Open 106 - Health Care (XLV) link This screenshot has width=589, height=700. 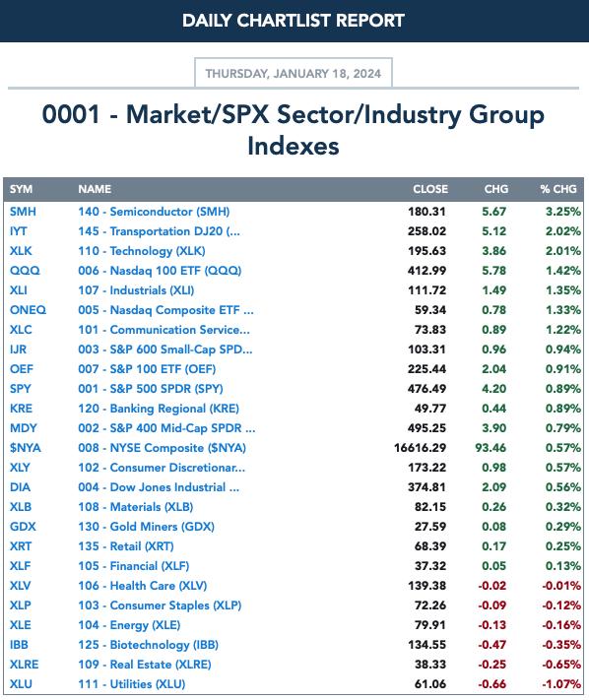click(143, 586)
